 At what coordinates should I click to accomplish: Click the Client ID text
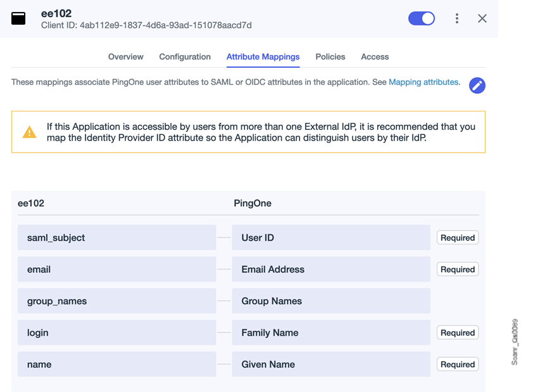(146, 25)
